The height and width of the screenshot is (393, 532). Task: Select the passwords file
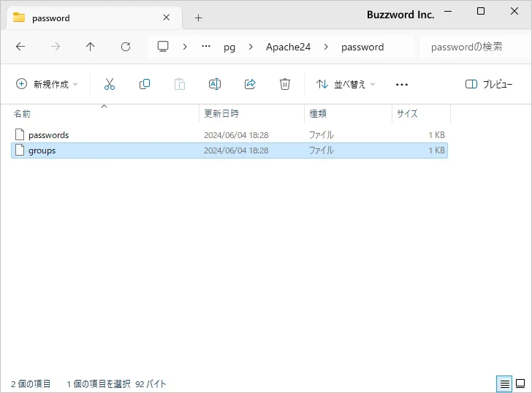coord(48,135)
